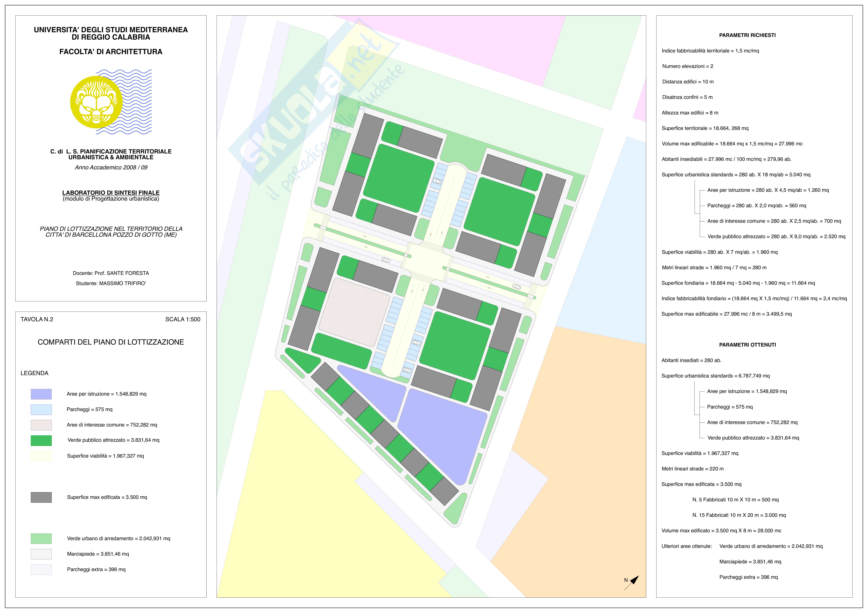868x613 pixels.
Task: Click the light green Verde urbano swatch
Action: pyautogui.click(x=41, y=539)
